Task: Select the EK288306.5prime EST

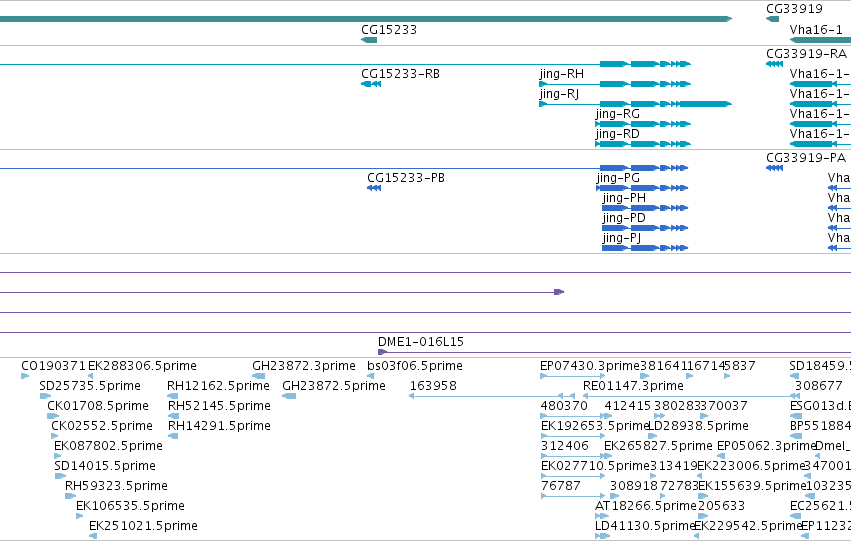Action: [142, 366]
